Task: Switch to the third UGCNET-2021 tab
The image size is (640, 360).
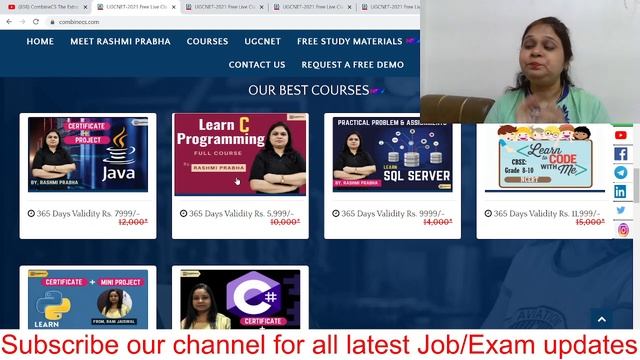Action: point(312,7)
